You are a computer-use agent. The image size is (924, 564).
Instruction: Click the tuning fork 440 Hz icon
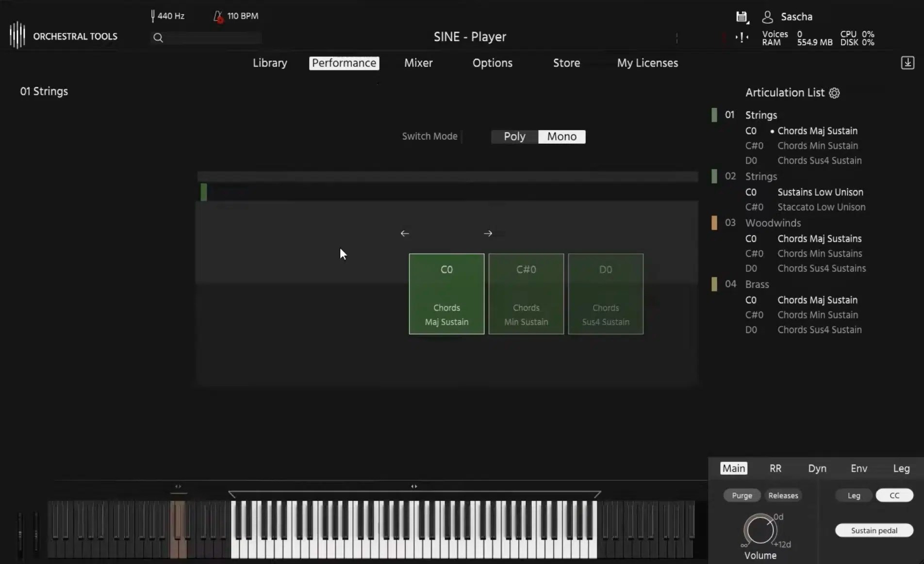point(153,16)
